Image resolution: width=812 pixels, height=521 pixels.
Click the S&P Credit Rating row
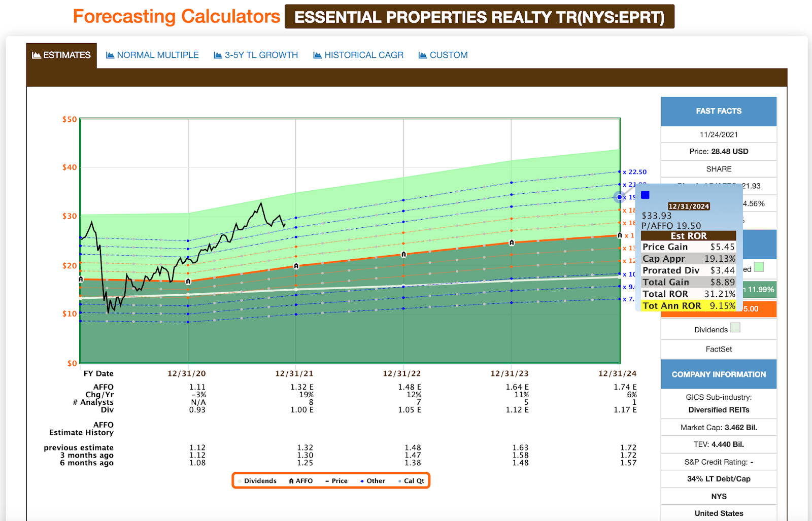tap(719, 462)
